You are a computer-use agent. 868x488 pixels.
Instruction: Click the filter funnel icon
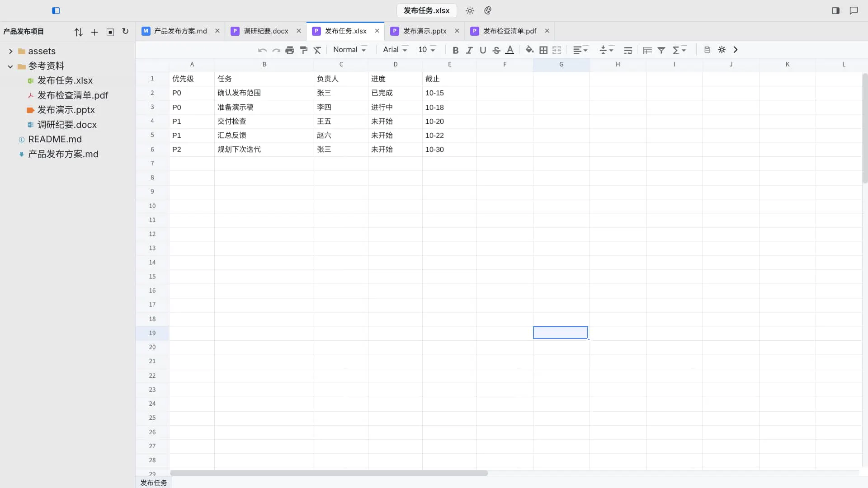(661, 50)
